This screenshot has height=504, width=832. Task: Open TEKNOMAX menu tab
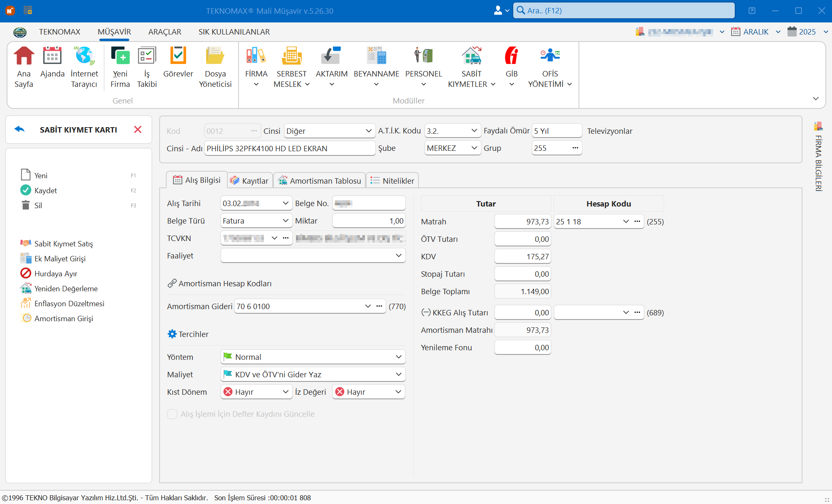point(59,32)
